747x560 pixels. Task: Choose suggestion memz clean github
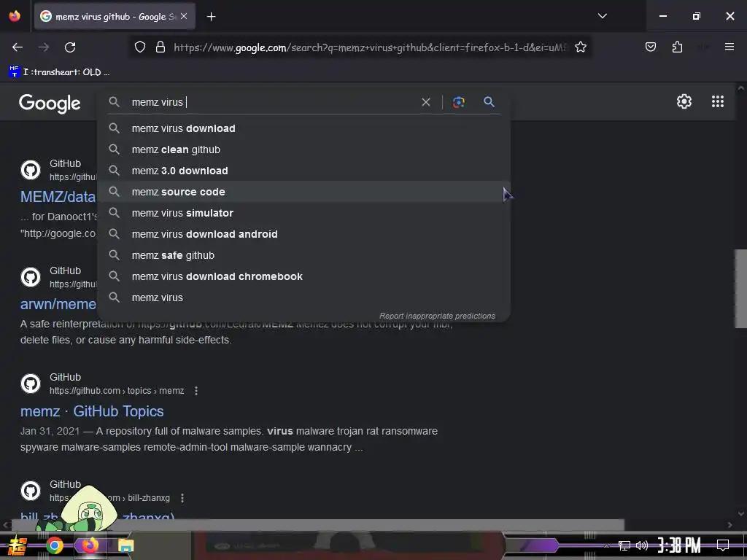click(x=303, y=149)
